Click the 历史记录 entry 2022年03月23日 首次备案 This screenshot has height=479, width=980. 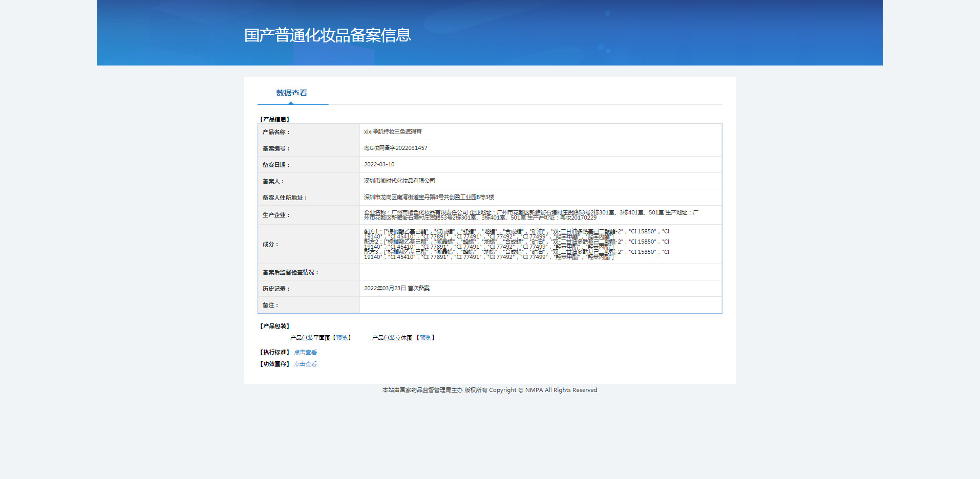[397, 289]
